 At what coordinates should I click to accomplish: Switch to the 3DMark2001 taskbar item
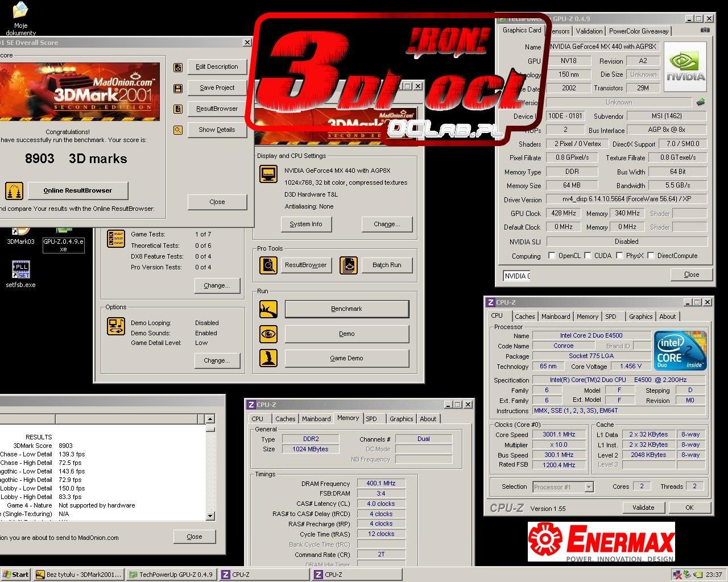pyautogui.click(x=78, y=575)
